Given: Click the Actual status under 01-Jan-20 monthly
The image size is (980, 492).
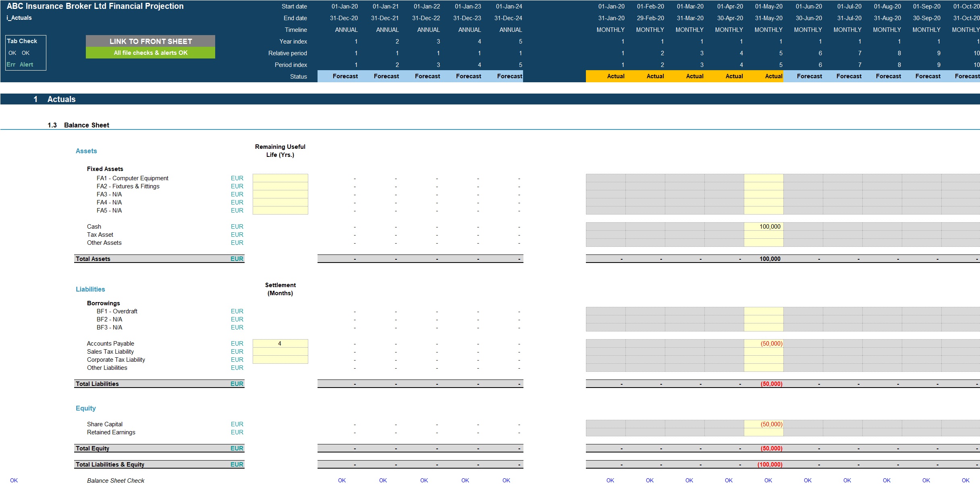Looking at the screenshot, I should (616, 76).
